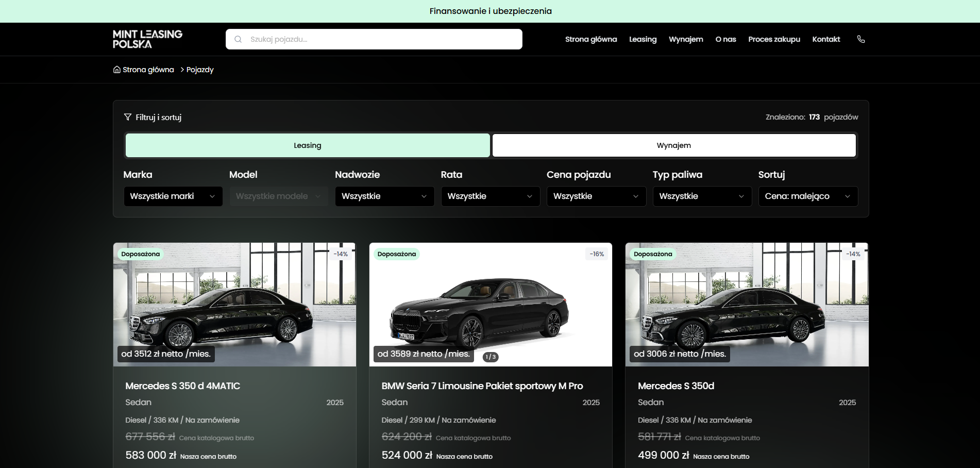Open the Marka dropdown

point(173,196)
